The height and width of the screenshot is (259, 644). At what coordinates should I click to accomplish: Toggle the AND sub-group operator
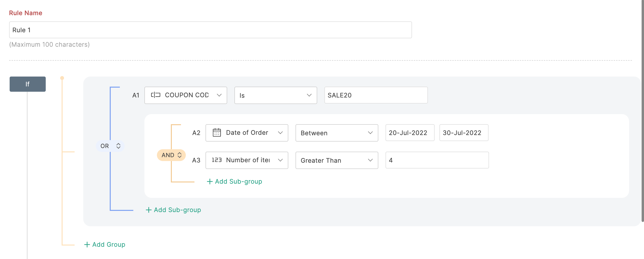click(171, 155)
